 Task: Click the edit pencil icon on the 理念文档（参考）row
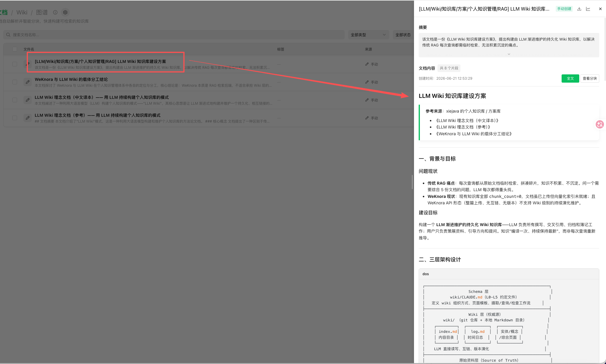click(x=28, y=118)
